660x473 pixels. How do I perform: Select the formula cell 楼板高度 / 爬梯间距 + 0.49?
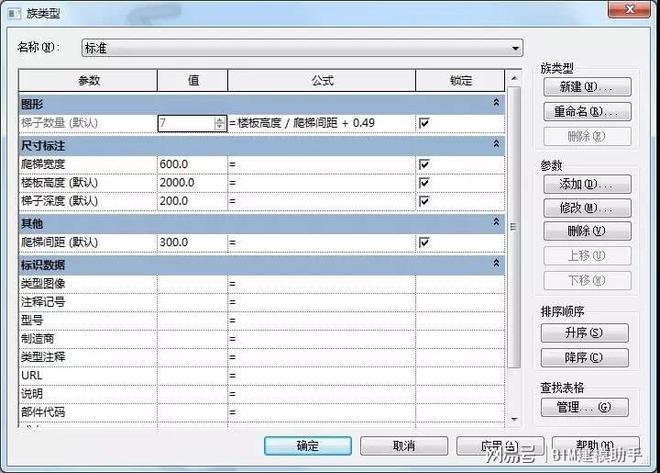coord(322,123)
